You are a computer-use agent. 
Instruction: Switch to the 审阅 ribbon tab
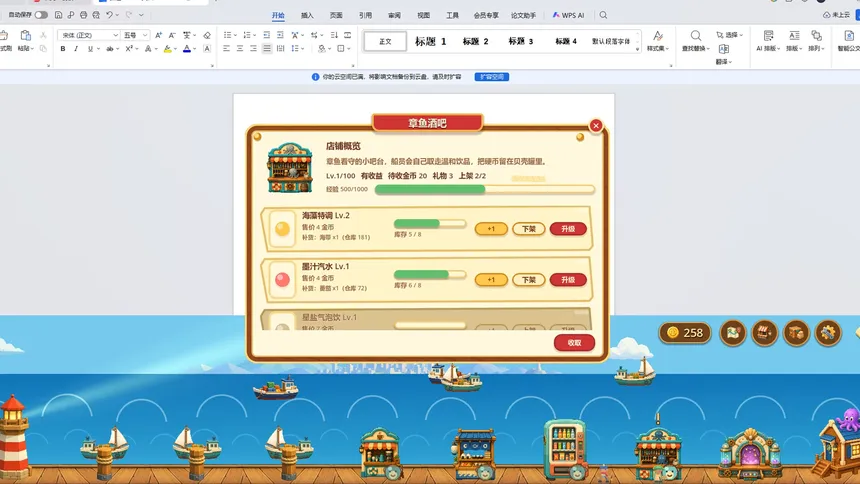pyautogui.click(x=394, y=15)
